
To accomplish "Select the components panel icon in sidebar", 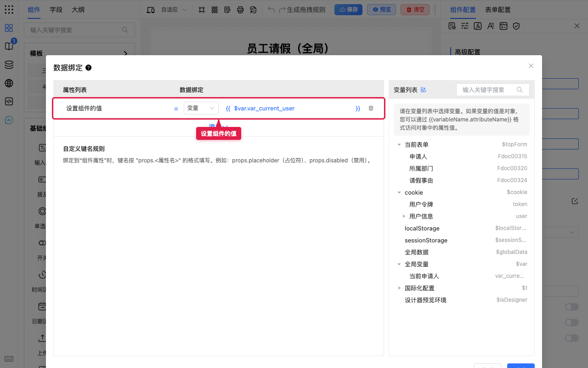I will pos(9,28).
